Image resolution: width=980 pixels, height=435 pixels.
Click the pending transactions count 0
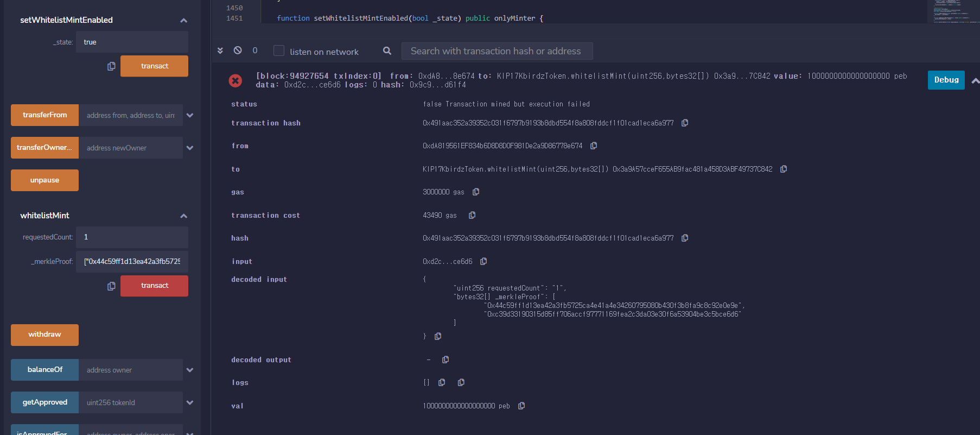click(255, 51)
